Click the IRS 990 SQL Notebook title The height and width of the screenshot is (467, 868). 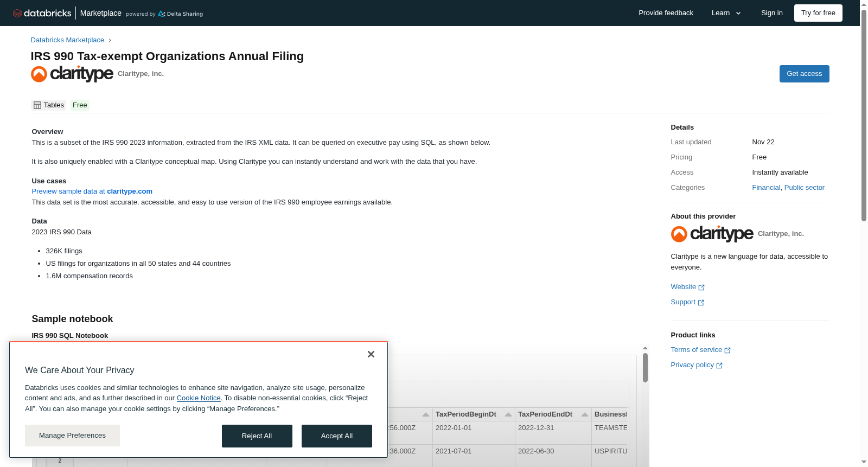pyautogui.click(x=70, y=336)
